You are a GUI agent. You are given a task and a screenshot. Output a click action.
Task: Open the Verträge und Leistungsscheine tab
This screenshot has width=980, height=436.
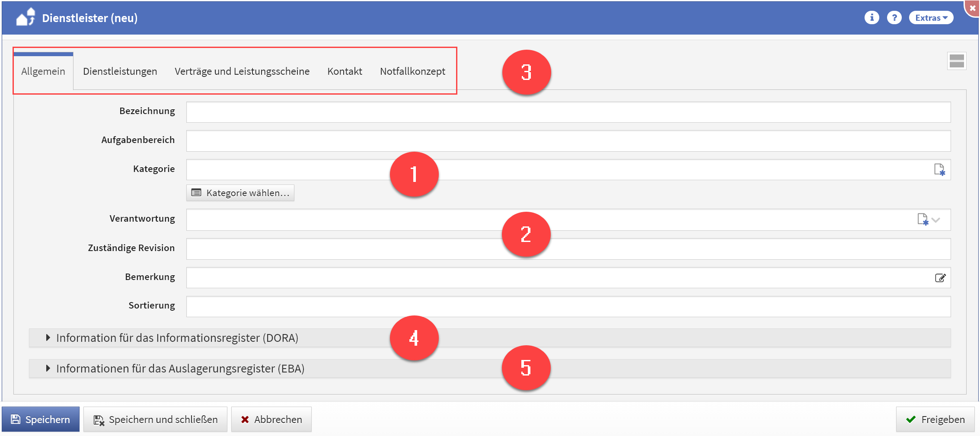[x=242, y=71]
